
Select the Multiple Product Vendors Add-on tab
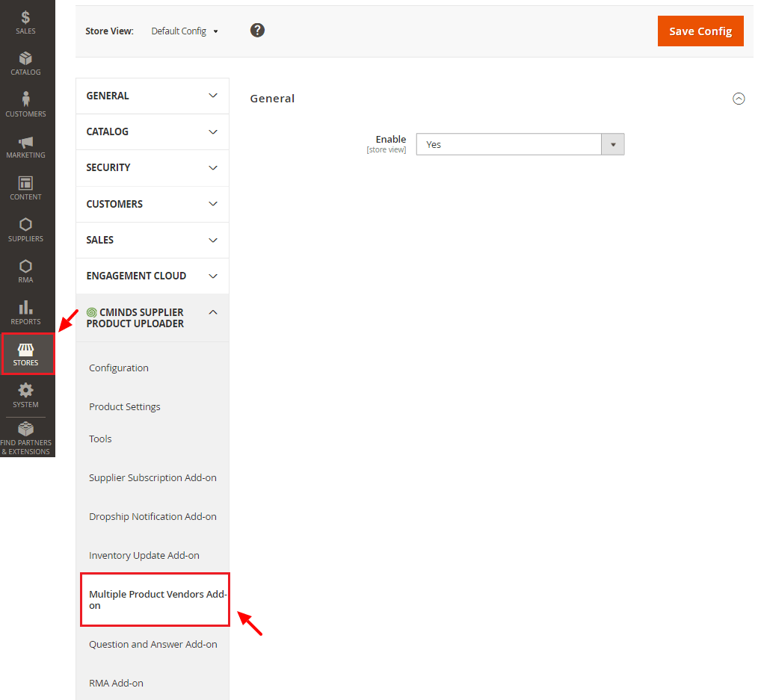(x=155, y=599)
